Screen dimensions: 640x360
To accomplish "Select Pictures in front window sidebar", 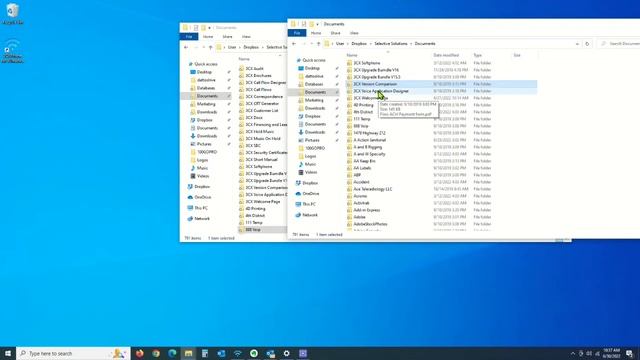I will coord(312,140).
